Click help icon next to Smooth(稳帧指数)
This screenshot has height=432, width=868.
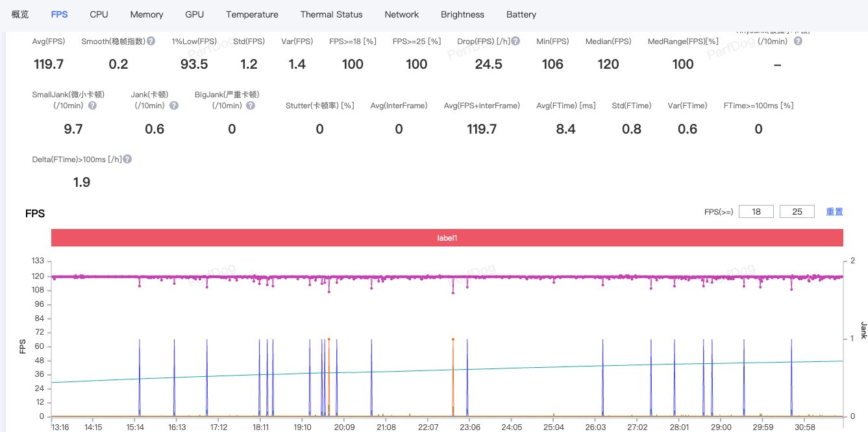click(151, 41)
